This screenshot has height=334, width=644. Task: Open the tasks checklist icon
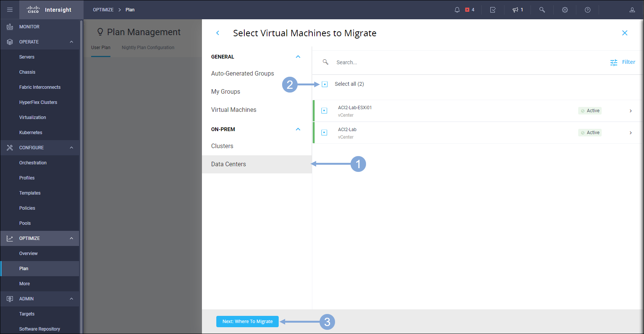[493, 10]
